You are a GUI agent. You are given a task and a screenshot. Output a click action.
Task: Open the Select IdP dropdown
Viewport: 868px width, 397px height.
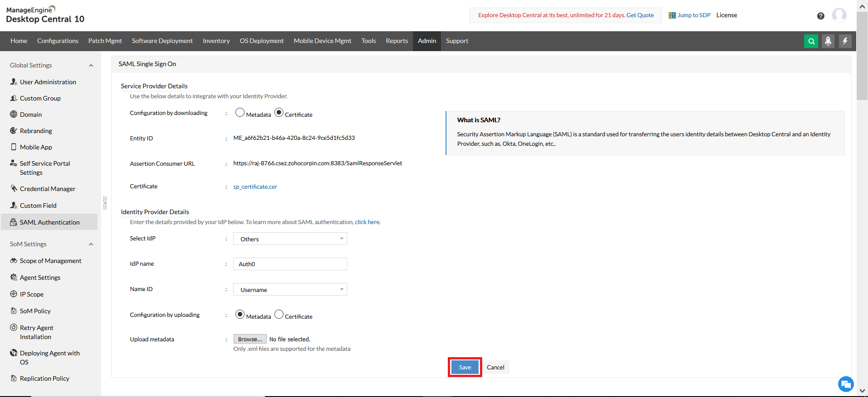[x=290, y=239]
